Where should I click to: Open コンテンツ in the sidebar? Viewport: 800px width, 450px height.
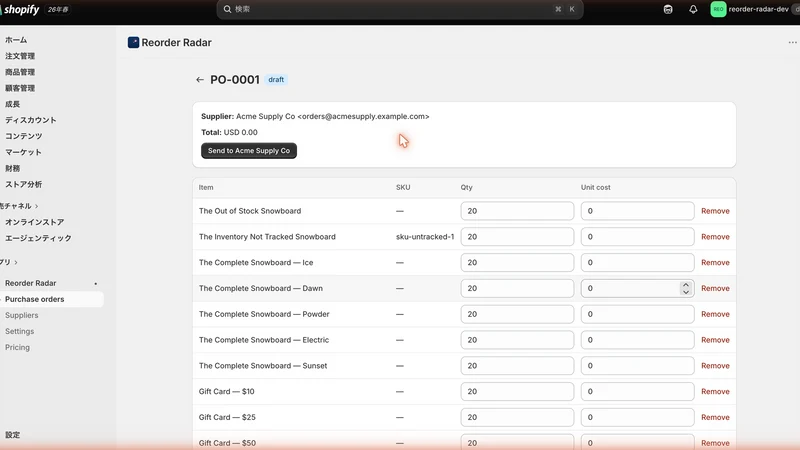coord(23,136)
